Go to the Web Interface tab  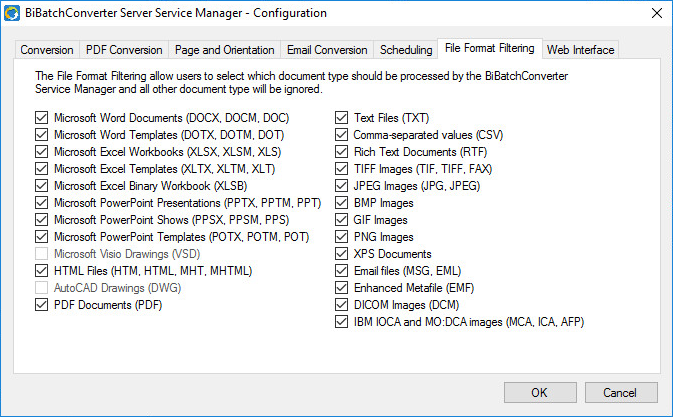click(x=580, y=50)
